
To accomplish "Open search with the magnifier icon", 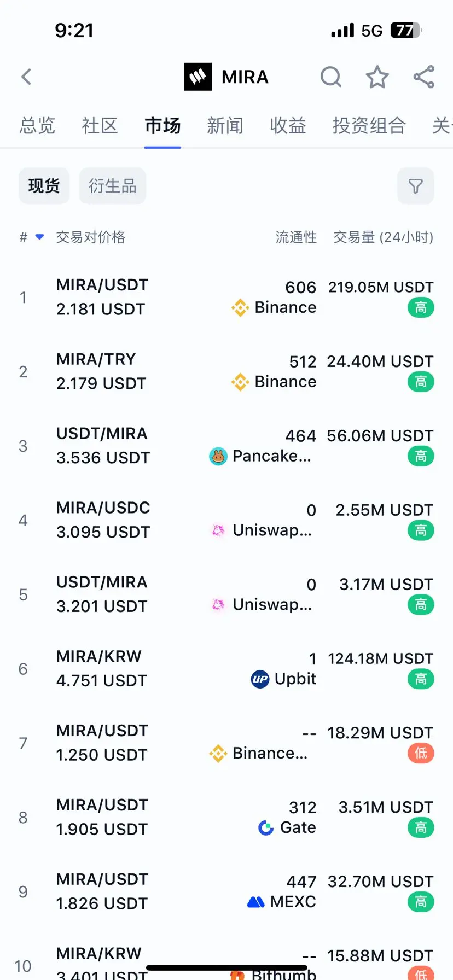I will (330, 77).
